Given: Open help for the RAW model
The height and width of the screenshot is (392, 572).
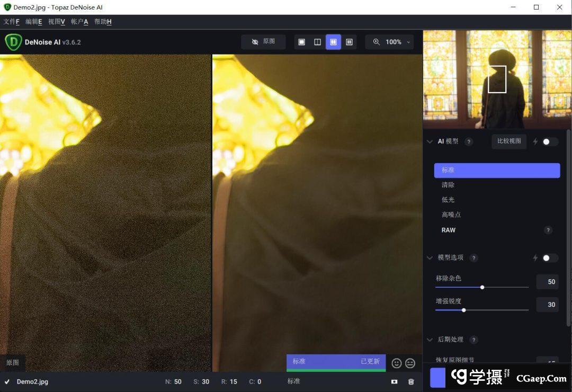Looking at the screenshot, I should pos(548,230).
